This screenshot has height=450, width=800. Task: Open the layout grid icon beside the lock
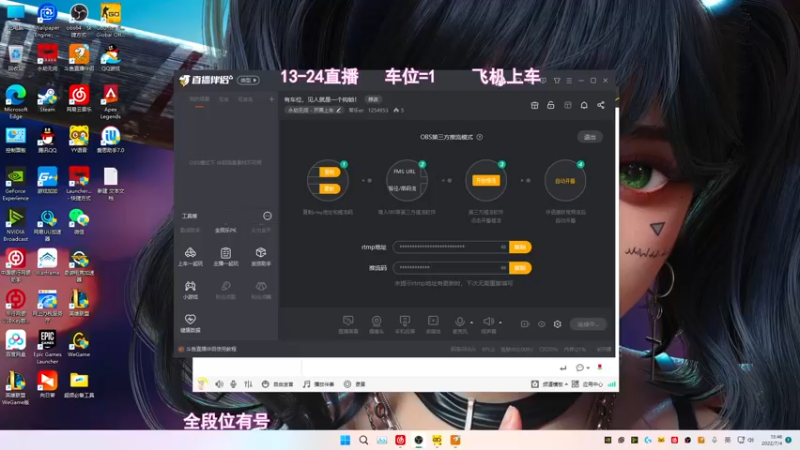point(567,105)
